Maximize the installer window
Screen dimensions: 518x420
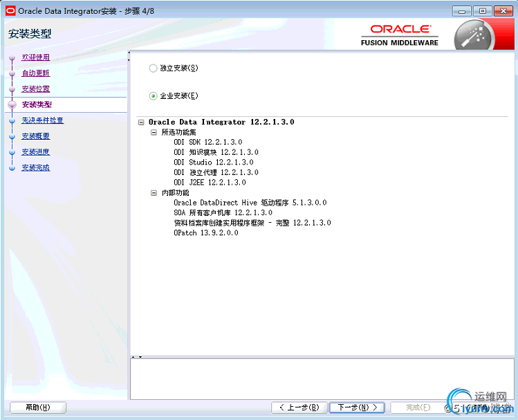[482, 11]
